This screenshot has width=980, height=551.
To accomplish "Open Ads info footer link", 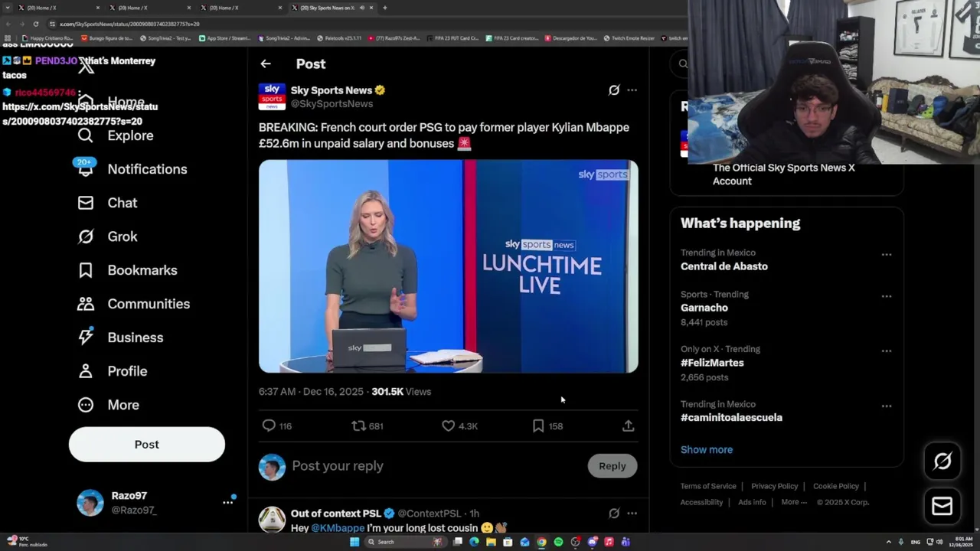I will [x=752, y=502].
